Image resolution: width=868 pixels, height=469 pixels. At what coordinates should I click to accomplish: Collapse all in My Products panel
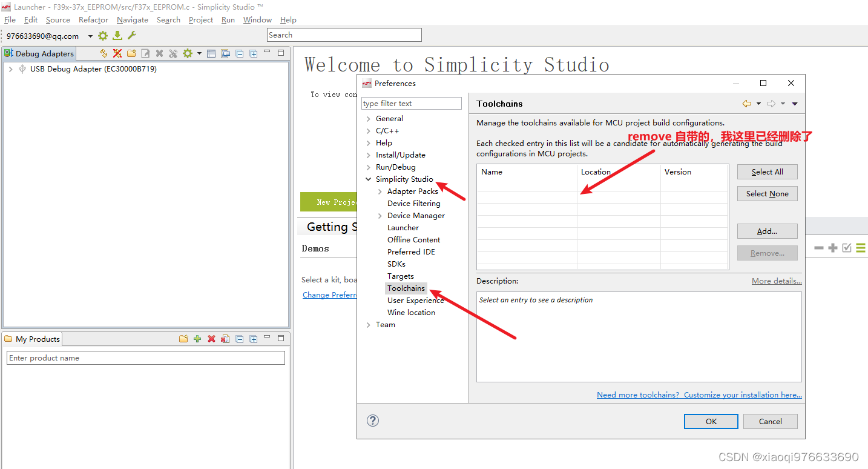(x=240, y=339)
